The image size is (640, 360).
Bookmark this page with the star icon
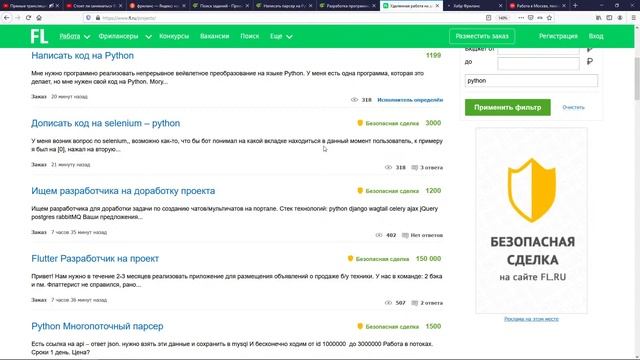549,18
